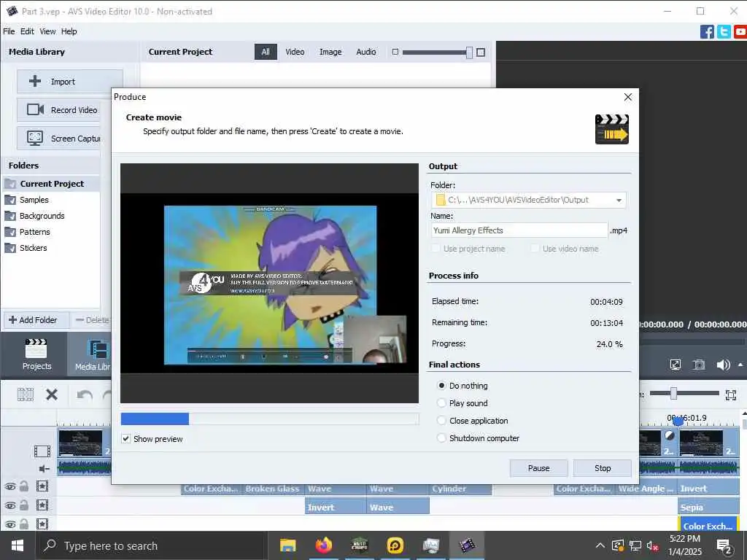Open the Projects clapperboard section

coord(36,355)
